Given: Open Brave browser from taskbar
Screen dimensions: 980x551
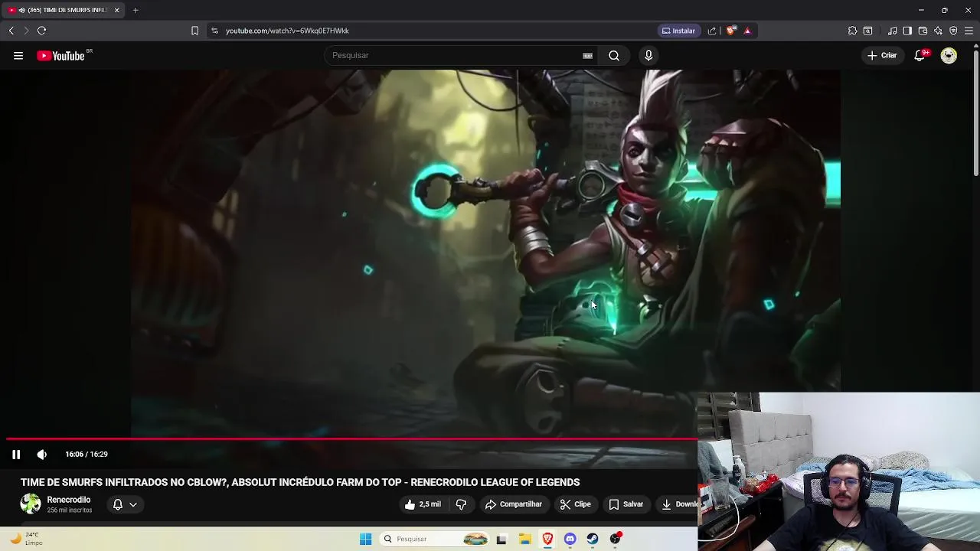Looking at the screenshot, I should pyautogui.click(x=547, y=539).
